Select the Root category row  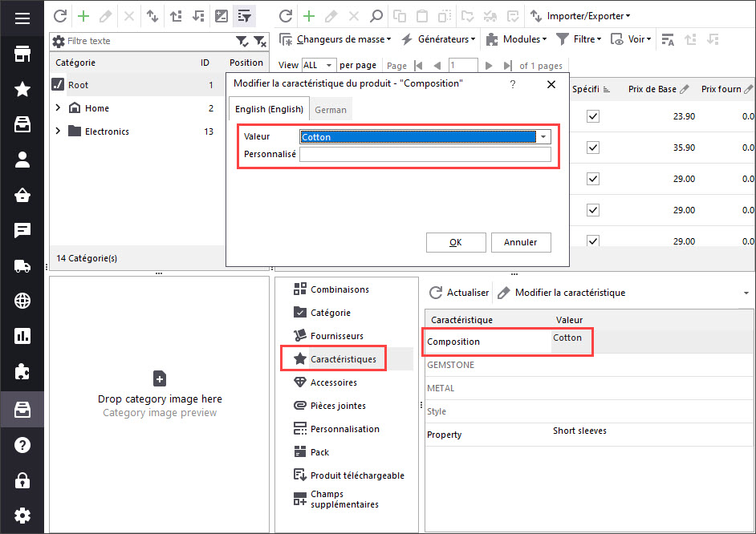137,85
